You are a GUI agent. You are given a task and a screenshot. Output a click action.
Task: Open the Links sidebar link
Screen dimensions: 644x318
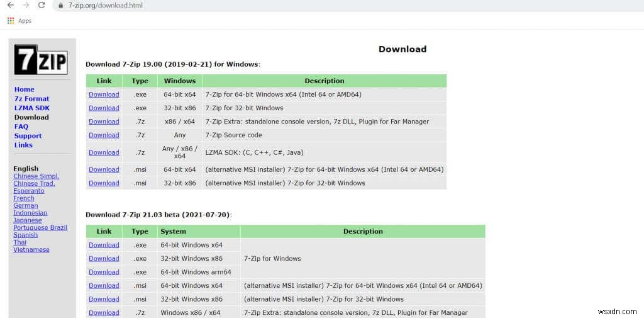(23, 145)
